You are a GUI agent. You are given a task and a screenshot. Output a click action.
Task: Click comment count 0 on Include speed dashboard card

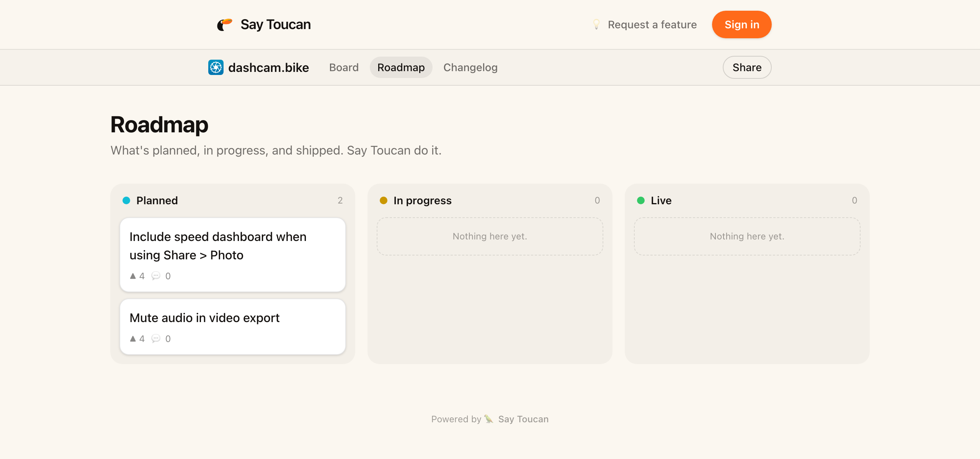[168, 276]
